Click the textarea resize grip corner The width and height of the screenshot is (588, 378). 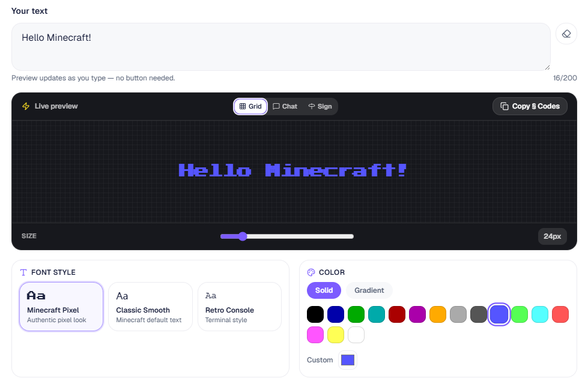(547, 67)
